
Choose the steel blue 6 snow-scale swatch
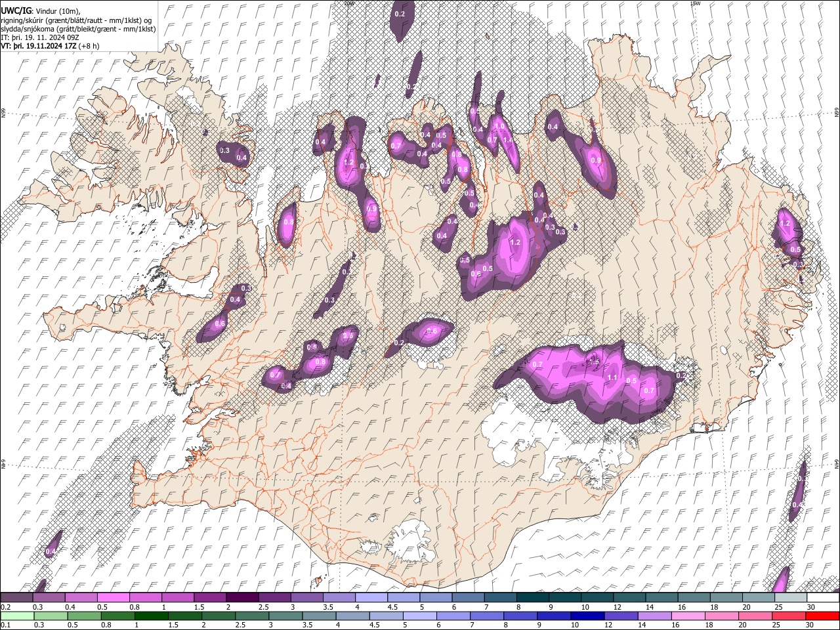coord(467,597)
